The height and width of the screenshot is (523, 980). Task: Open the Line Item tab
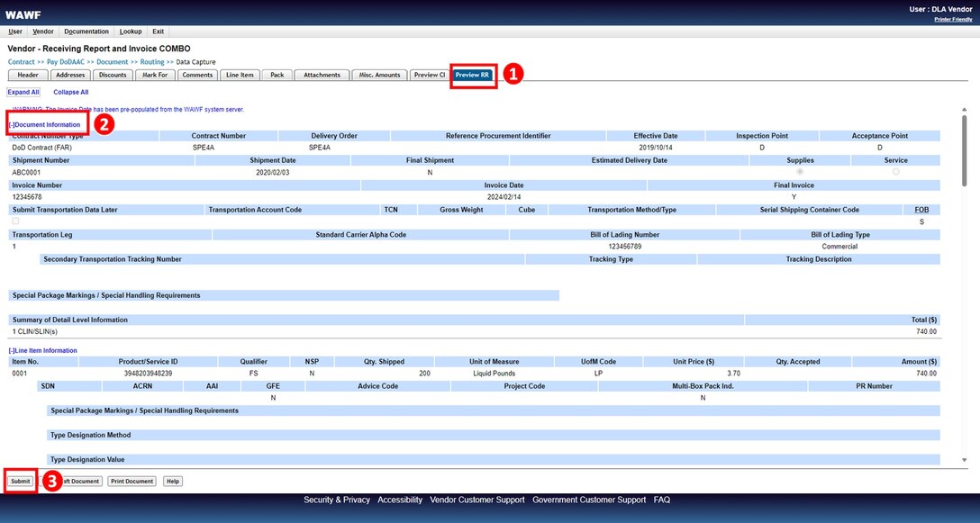coord(240,75)
